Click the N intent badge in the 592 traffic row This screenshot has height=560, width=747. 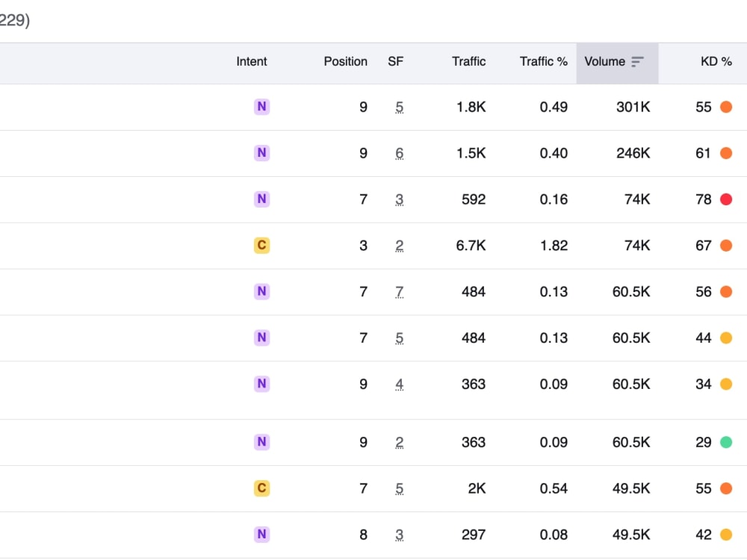point(261,199)
